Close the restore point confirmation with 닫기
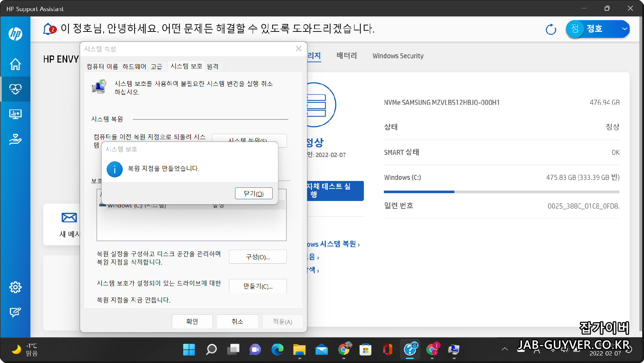Viewport: 644px width, 363px height. [254, 193]
